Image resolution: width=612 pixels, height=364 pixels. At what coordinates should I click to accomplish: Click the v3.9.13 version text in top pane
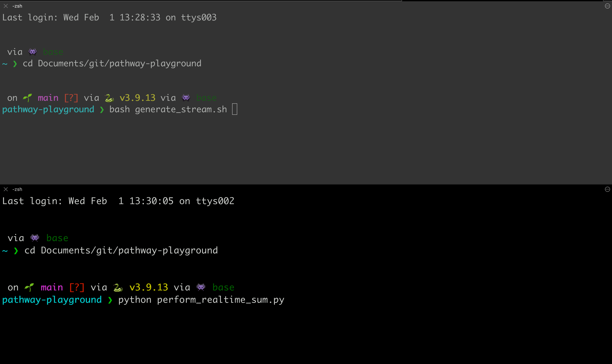[137, 98]
